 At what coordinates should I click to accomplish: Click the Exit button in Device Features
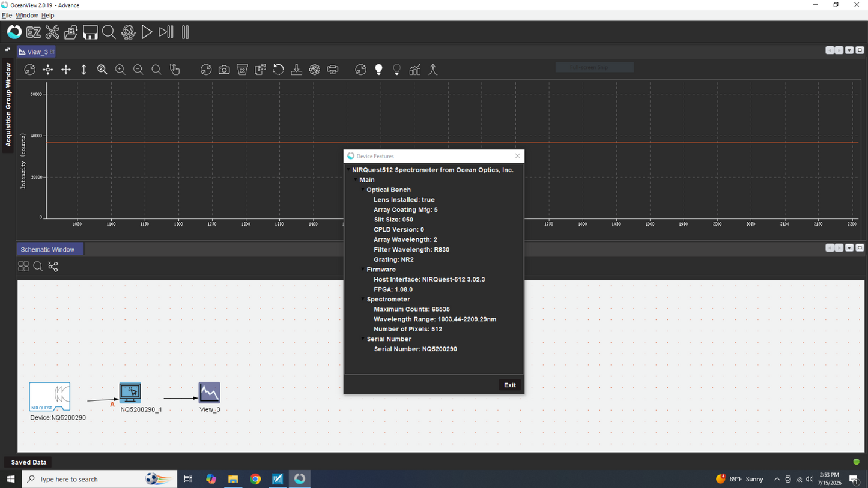[x=510, y=385]
